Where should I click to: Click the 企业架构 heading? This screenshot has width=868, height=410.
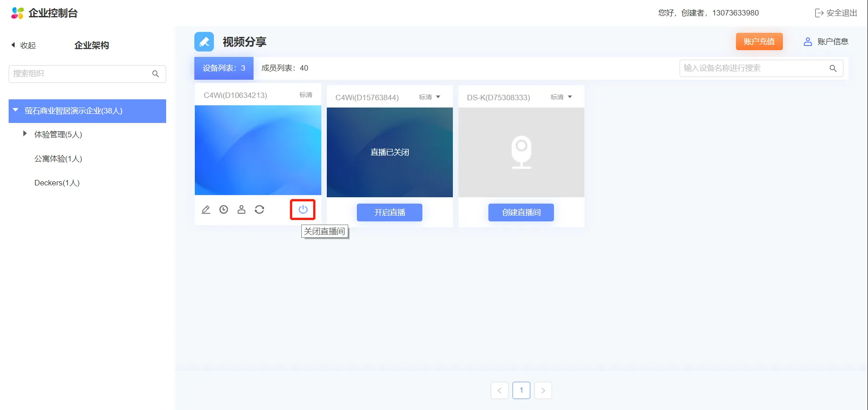pos(91,45)
